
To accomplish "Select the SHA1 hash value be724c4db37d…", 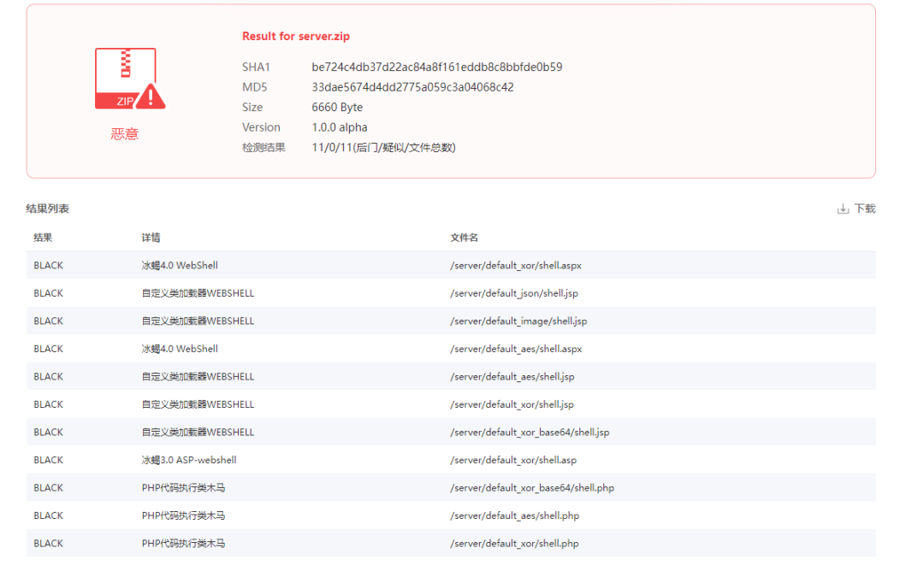I will [436, 68].
